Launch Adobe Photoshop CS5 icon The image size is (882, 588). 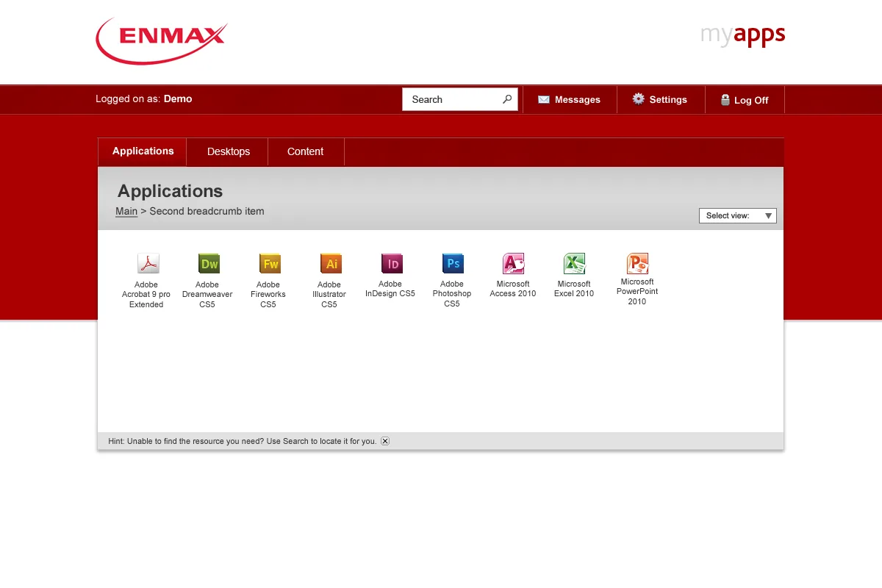[x=453, y=263]
